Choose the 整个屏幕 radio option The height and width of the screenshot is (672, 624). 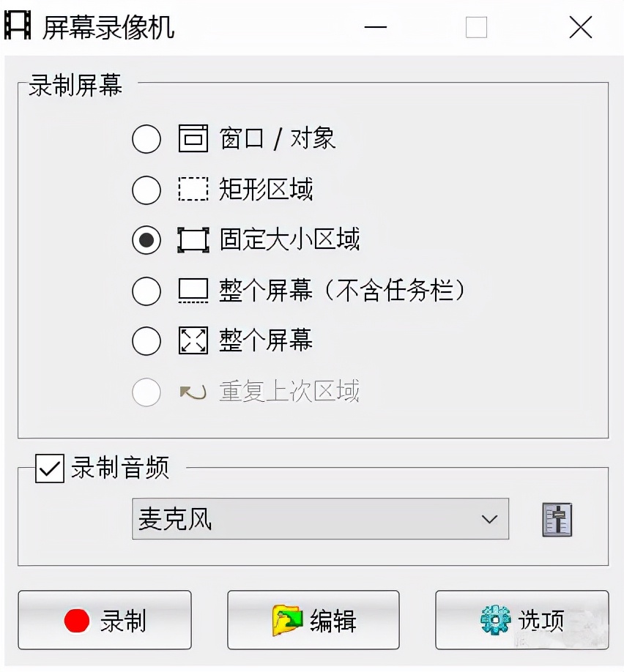coord(146,341)
